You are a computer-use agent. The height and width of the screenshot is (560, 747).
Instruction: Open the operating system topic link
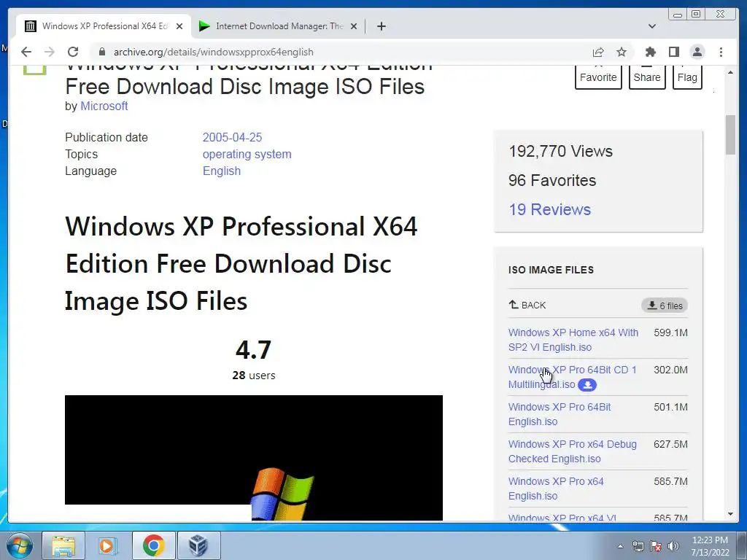click(x=247, y=155)
